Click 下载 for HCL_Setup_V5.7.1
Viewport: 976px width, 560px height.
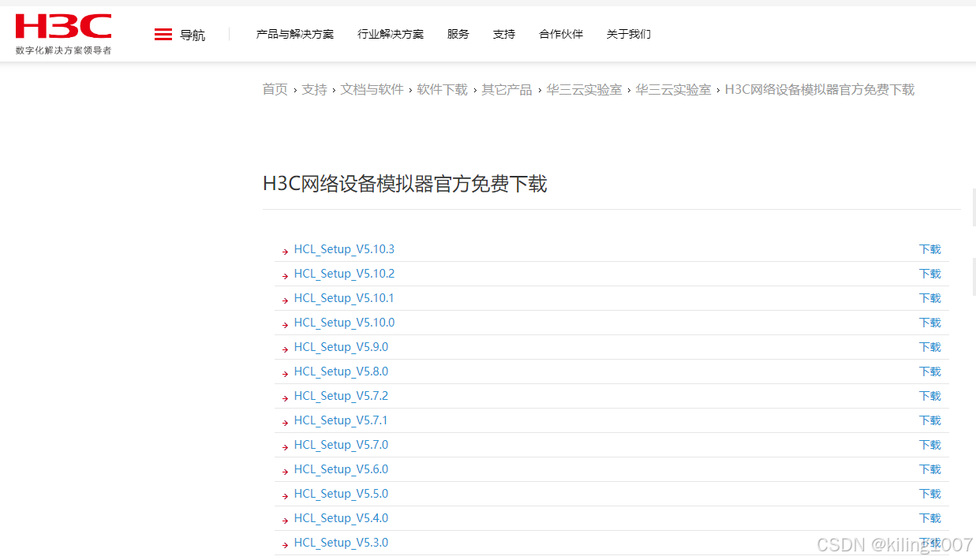[930, 420]
